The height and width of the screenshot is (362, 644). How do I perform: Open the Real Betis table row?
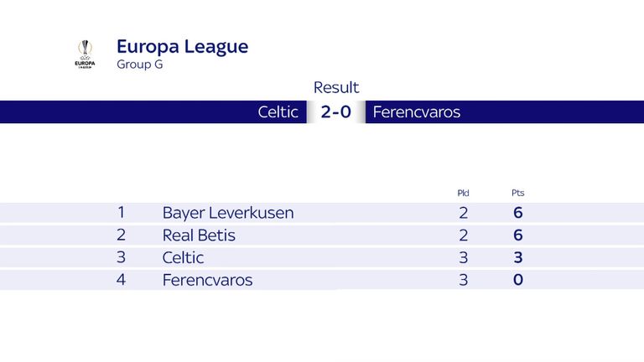[322, 235]
